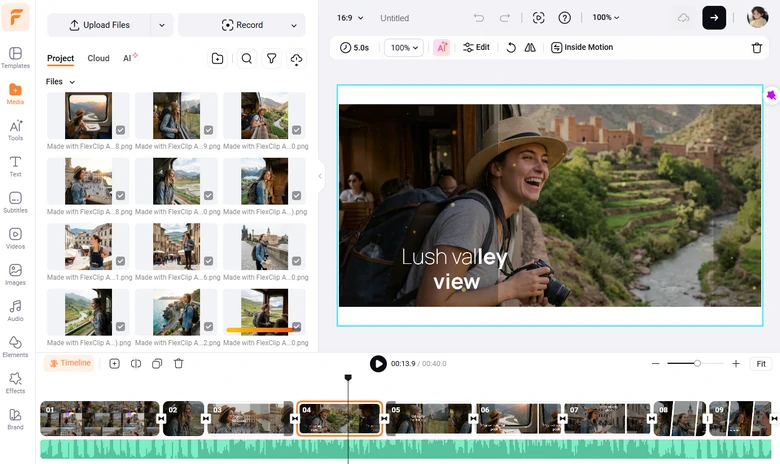Screen dimensions: 780x464
Task: Open the 16:9 aspect ratio dropdown
Action: [350, 18]
